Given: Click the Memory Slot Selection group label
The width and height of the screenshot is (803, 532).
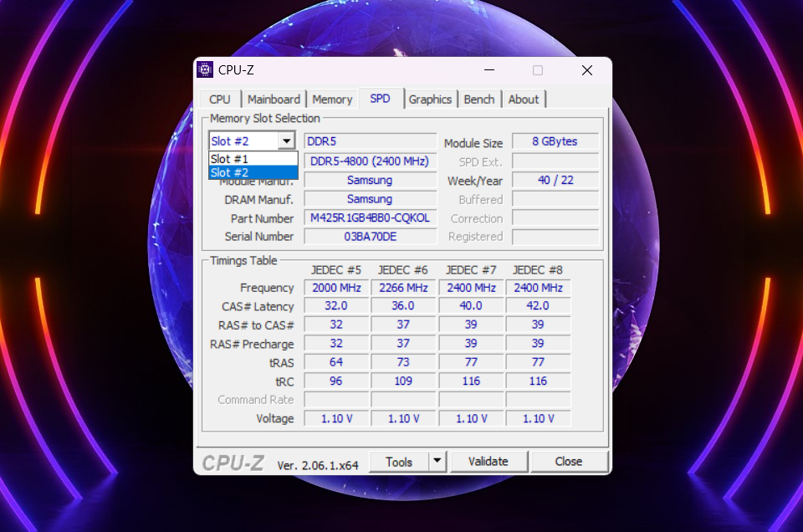Looking at the screenshot, I should (x=265, y=118).
